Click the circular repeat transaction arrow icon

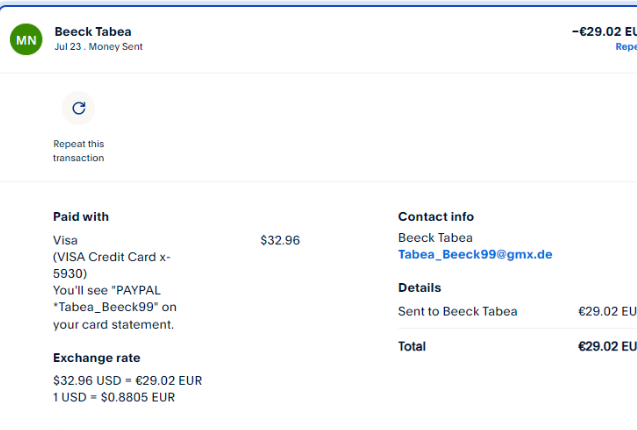(x=78, y=108)
